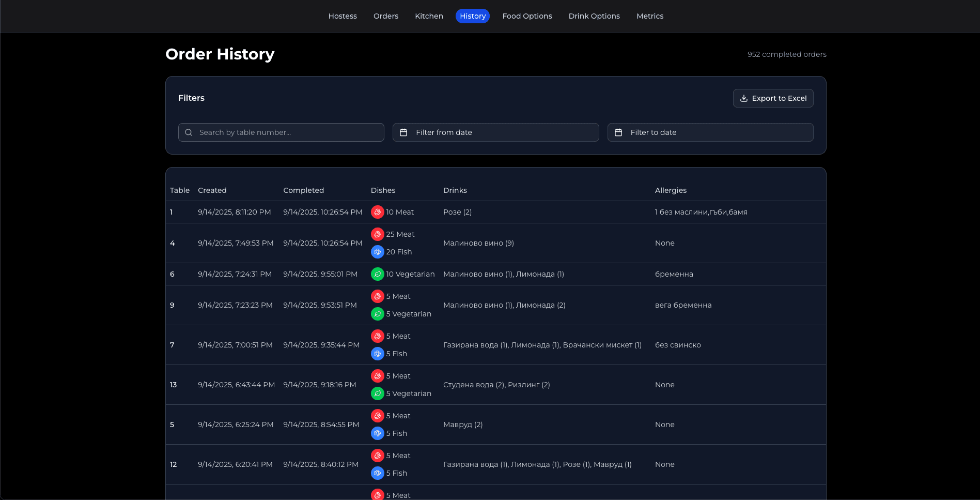980x500 pixels.
Task: Open the Hostess tab
Action: pos(343,16)
